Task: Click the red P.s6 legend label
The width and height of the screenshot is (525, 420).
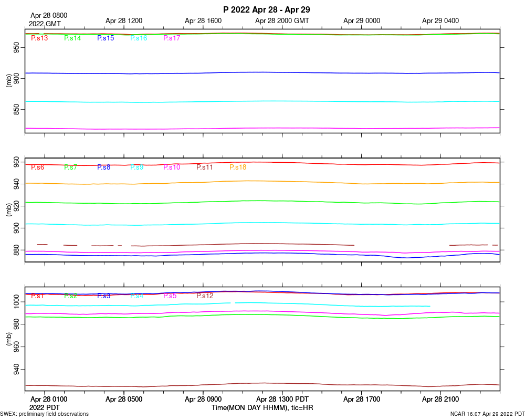Action: [x=37, y=167]
